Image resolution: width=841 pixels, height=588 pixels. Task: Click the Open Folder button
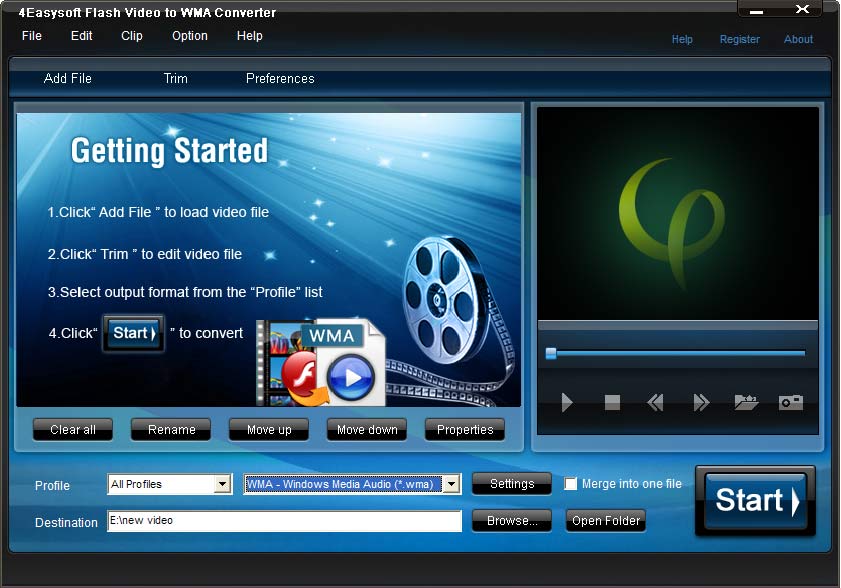pos(606,521)
